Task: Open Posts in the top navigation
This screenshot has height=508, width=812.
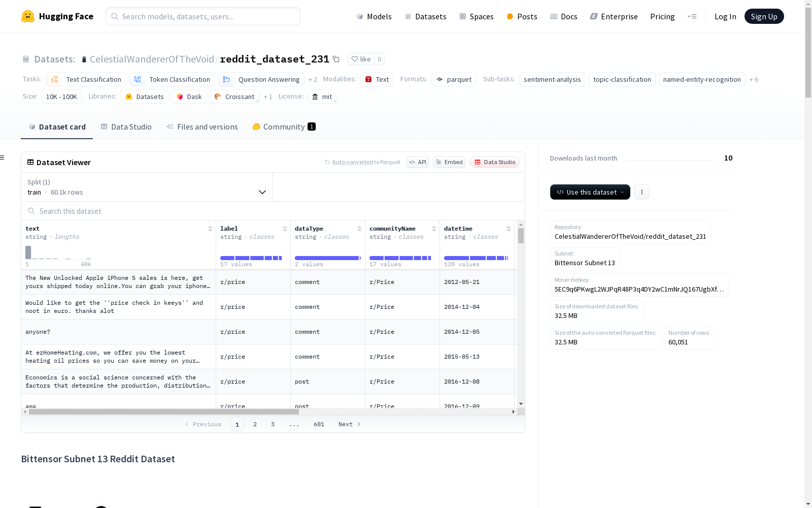Action: click(522, 16)
